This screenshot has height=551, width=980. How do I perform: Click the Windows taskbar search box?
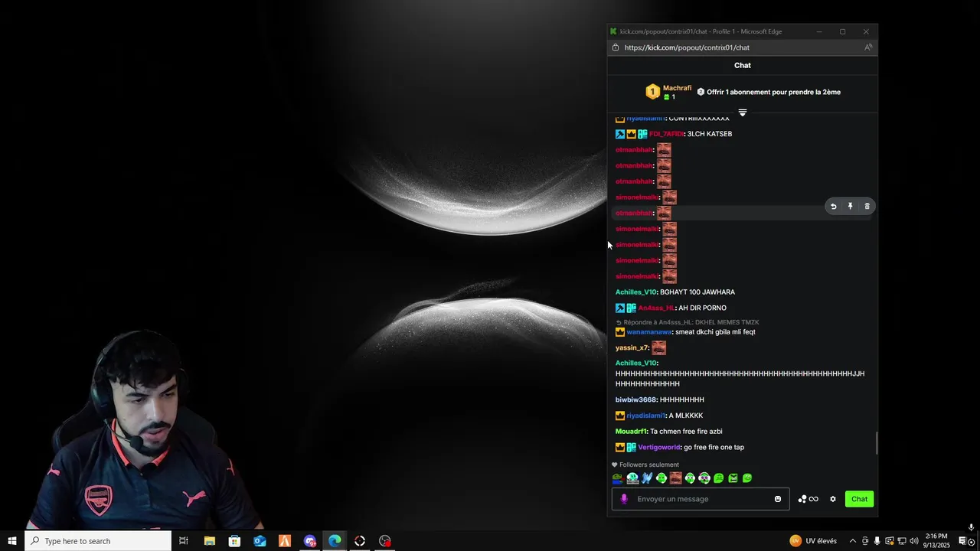tap(98, 541)
